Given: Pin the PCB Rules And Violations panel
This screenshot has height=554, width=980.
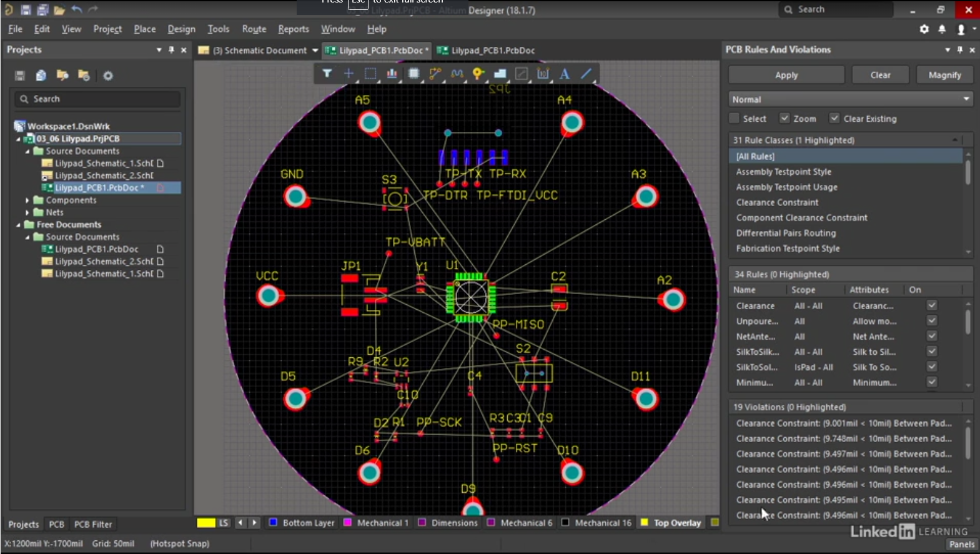Looking at the screenshot, I should tap(960, 50).
